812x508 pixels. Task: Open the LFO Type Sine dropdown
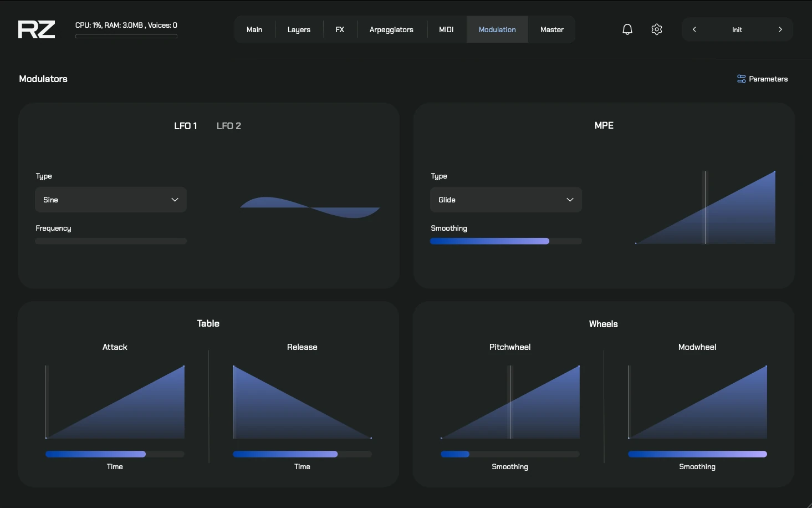point(111,200)
